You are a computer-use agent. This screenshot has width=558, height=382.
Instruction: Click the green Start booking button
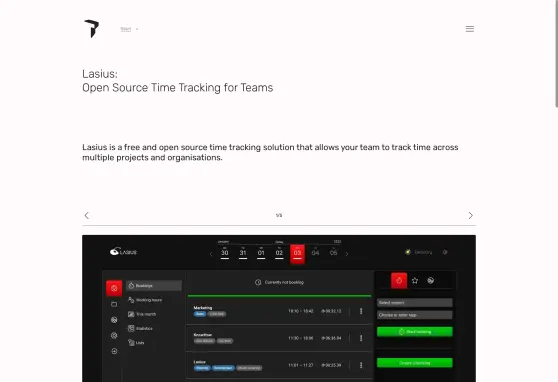pyautogui.click(x=415, y=332)
